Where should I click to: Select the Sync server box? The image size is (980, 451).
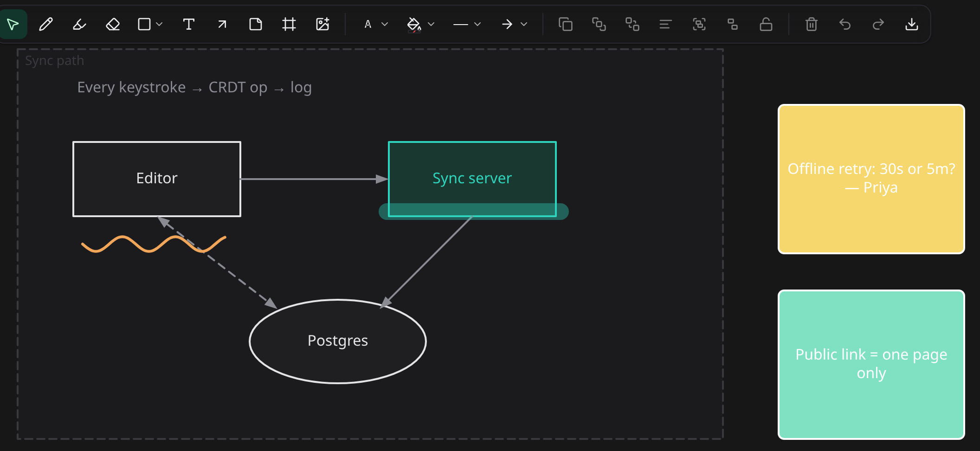[472, 178]
